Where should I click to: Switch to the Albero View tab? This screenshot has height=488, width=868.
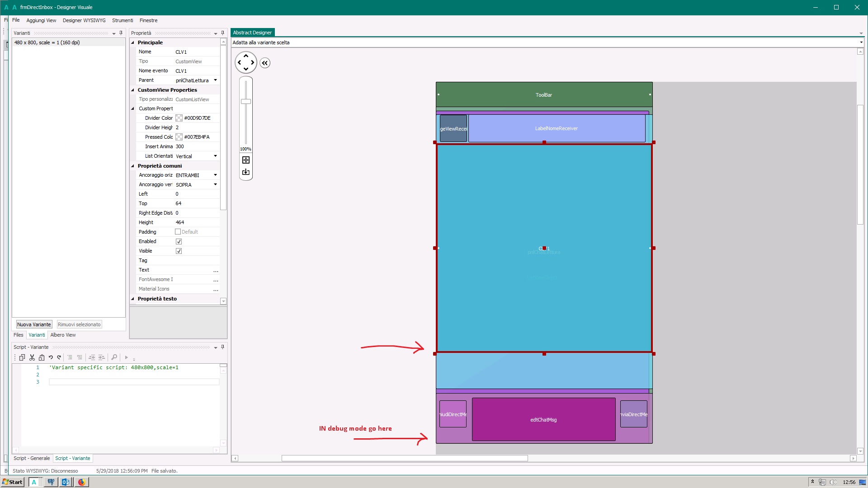pos(63,335)
